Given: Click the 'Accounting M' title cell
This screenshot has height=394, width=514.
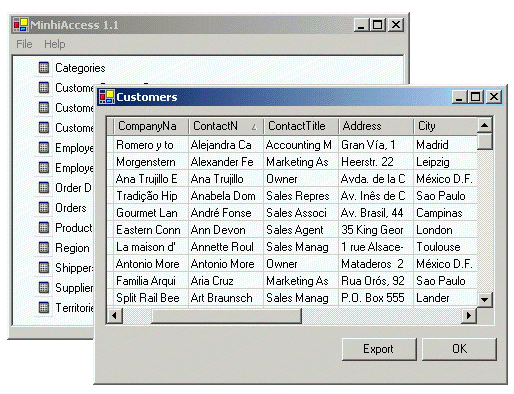Looking at the screenshot, I should click(x=301, y=145).
